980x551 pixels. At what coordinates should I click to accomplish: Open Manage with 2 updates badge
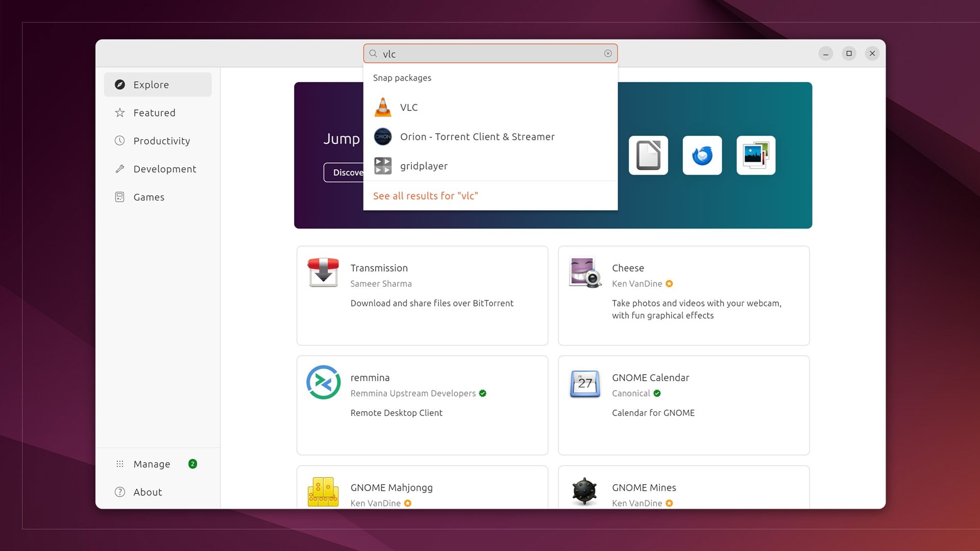click(152, 464)
